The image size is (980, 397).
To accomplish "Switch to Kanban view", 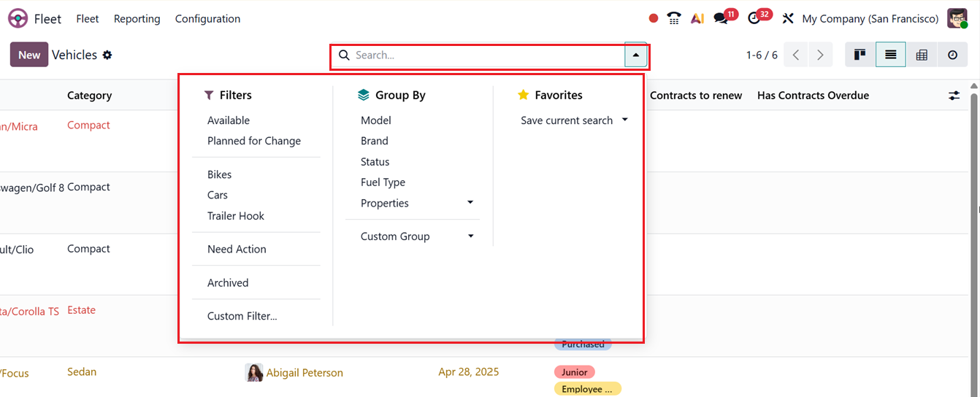I will 860,55.
